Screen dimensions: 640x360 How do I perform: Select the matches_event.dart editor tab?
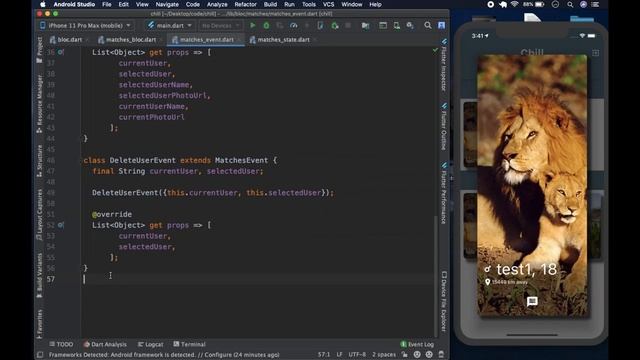pos(206,40)
